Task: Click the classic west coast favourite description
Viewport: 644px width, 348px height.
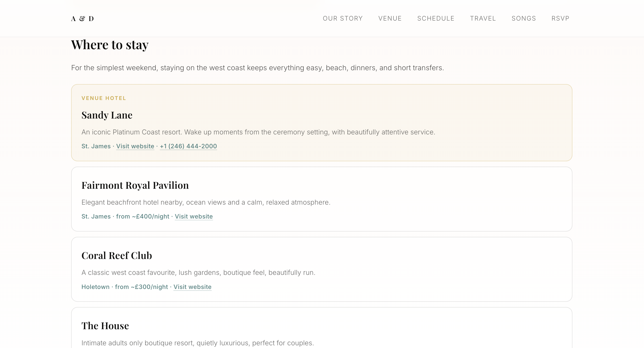Action: tap(198, 273)
